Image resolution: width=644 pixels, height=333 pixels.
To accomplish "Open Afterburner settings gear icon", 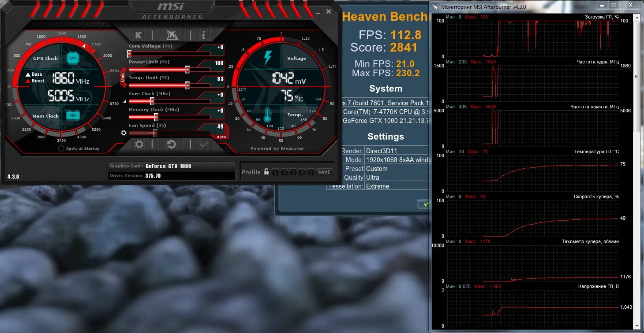I will click(139, 144).
